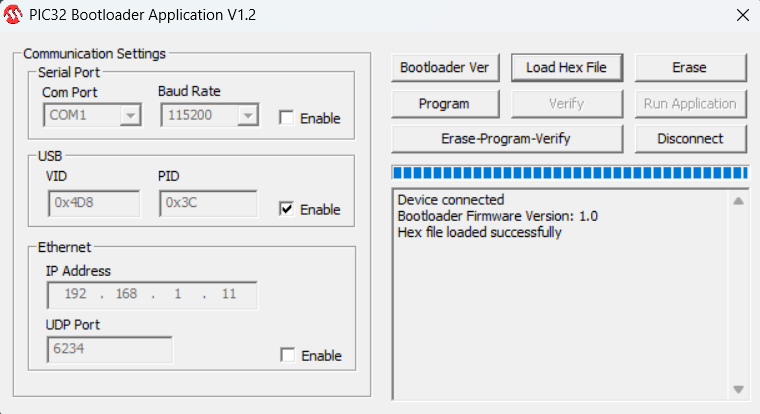Click the Disconnect button
Screen dimensions: 760x414
690,138
